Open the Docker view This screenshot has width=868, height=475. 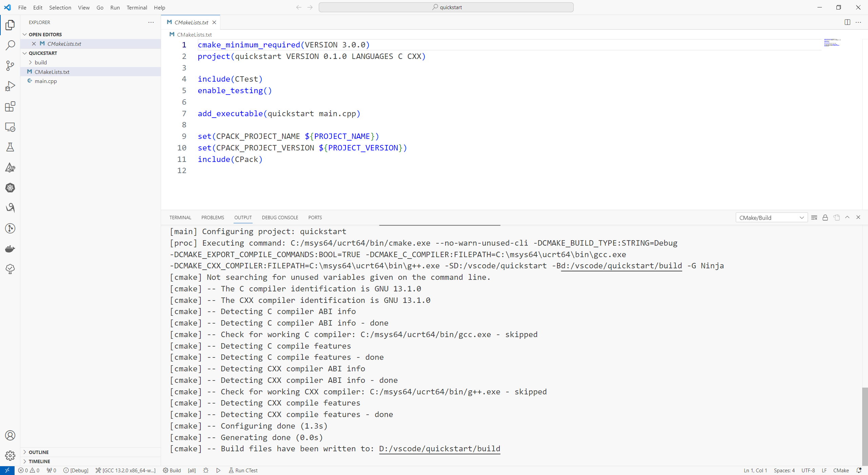tap(10, 249)
